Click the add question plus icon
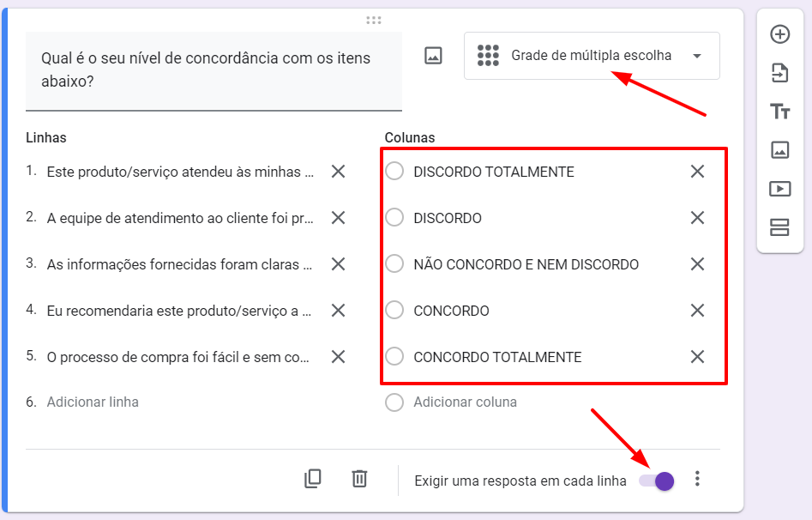The width and height of the screenshot is (812, 520). pyautogui.click(x=779, y=34)
